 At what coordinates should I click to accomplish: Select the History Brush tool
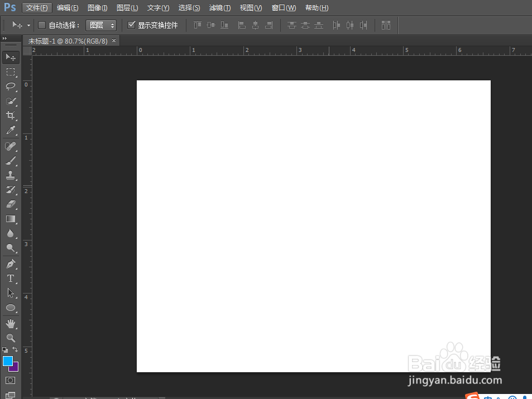point(11,190)
